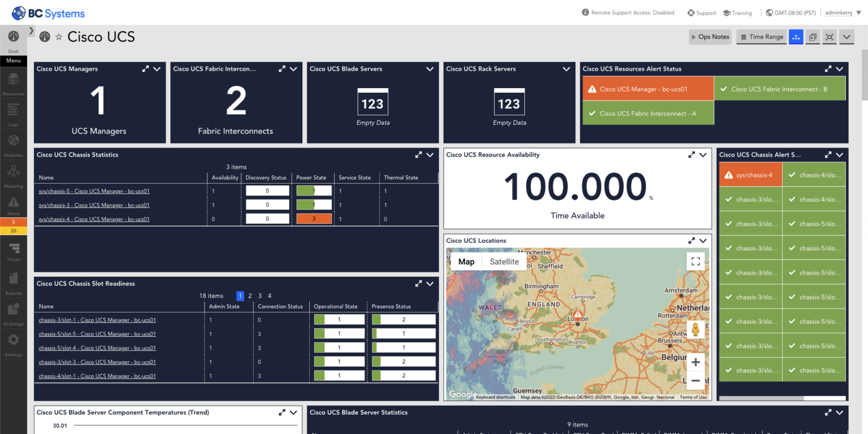The image size is (868, 434).
Task: Switch the map to Satellite view
Action: coord(504,261)
